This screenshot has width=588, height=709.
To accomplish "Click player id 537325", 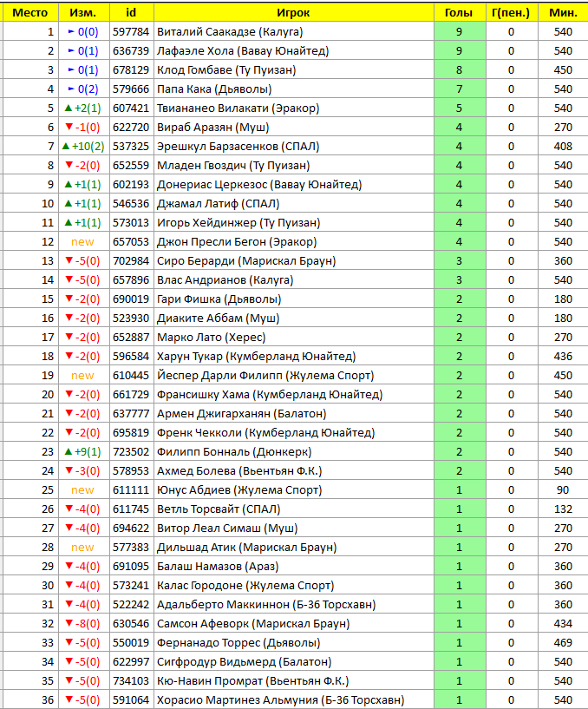I will 131,147.
